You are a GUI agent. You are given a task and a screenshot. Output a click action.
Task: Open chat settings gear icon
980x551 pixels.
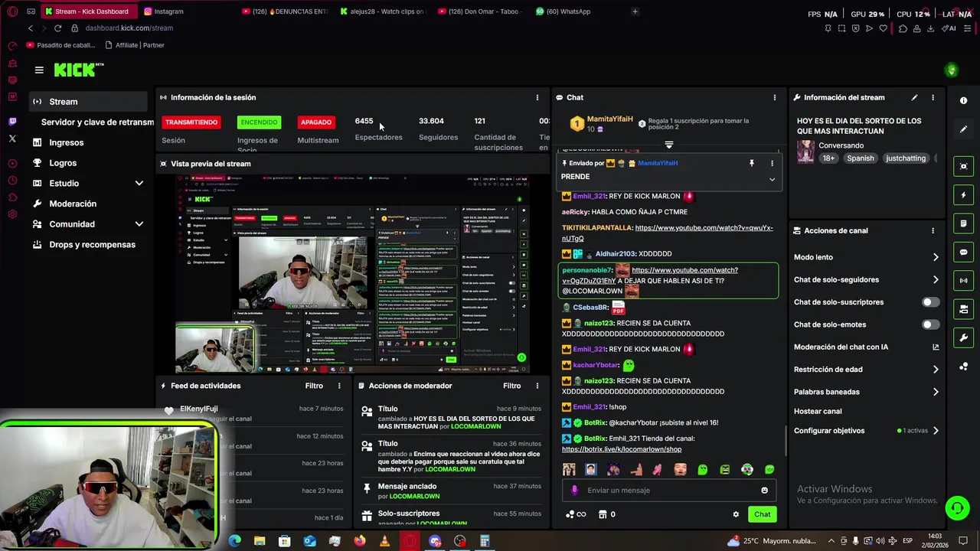click(x=736, y=514)
